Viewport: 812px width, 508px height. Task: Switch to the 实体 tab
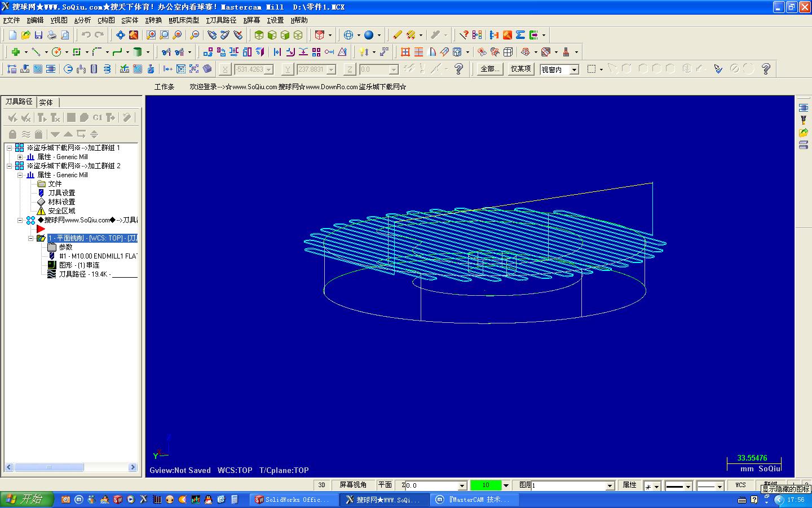point(46,102)
